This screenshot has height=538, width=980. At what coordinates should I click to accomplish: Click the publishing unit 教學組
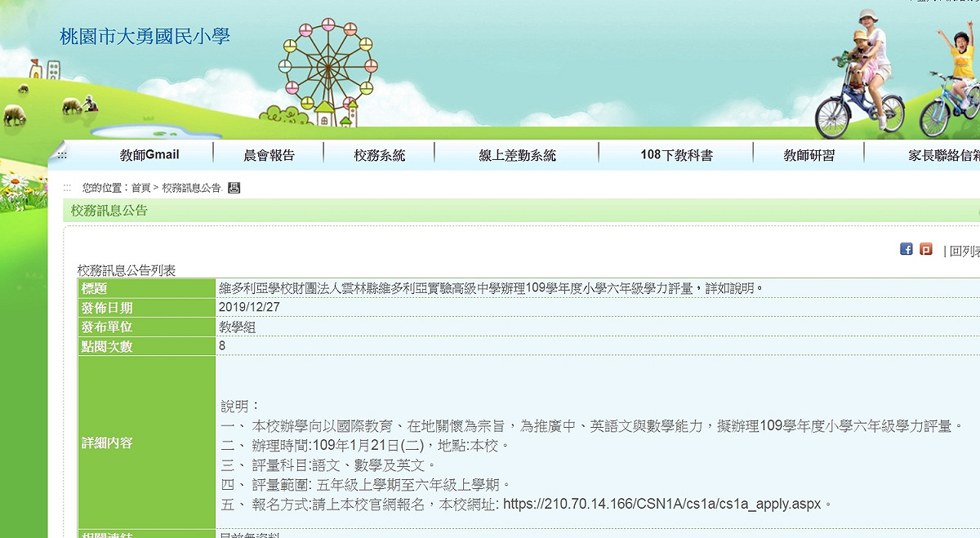tap(238, 327)
